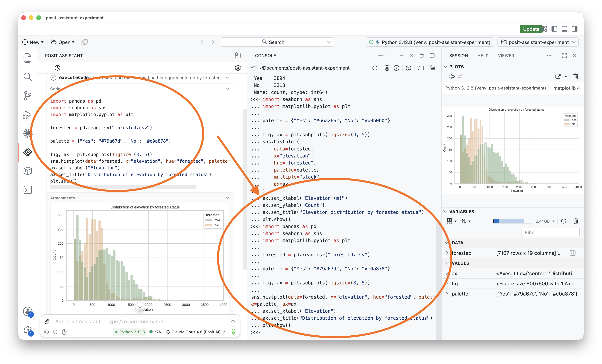Open the memory usage 2.41GB dropdown
The width and height of the screenshot is (602, 364).
[545, 221]
